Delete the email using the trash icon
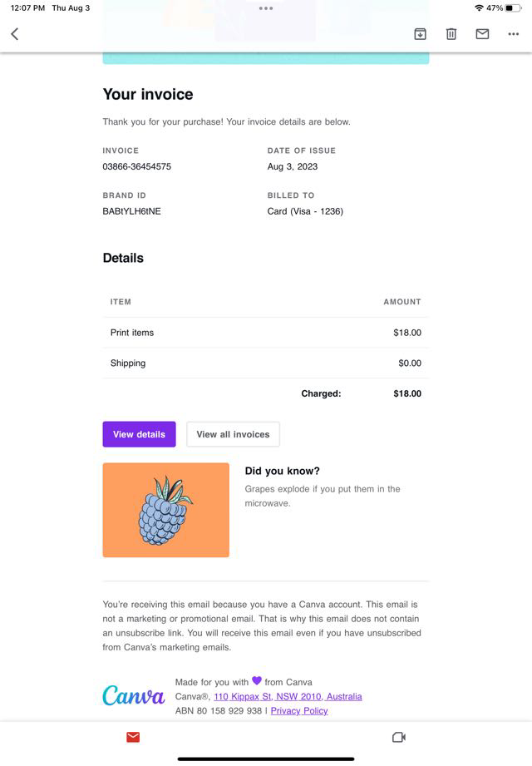 tap(451, 34)
